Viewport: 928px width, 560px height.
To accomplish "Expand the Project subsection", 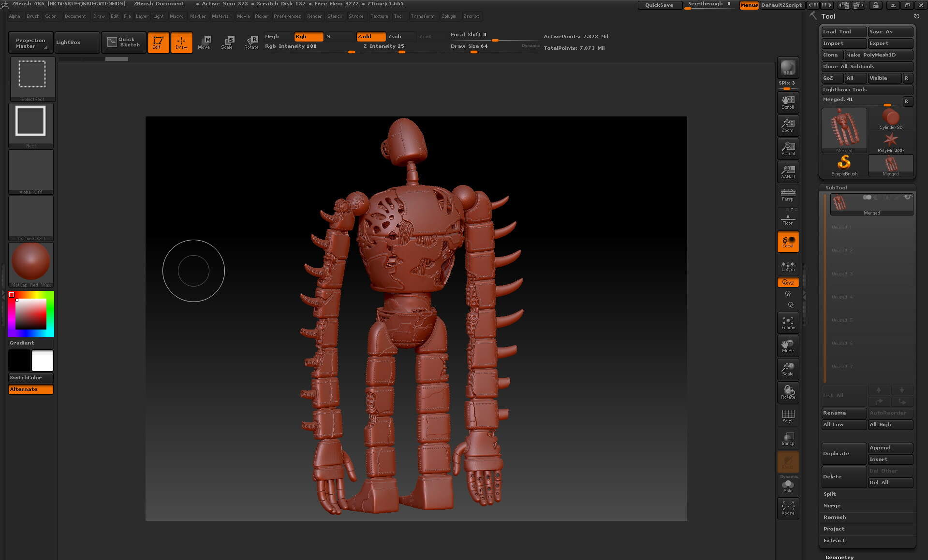I will [834, 529].
